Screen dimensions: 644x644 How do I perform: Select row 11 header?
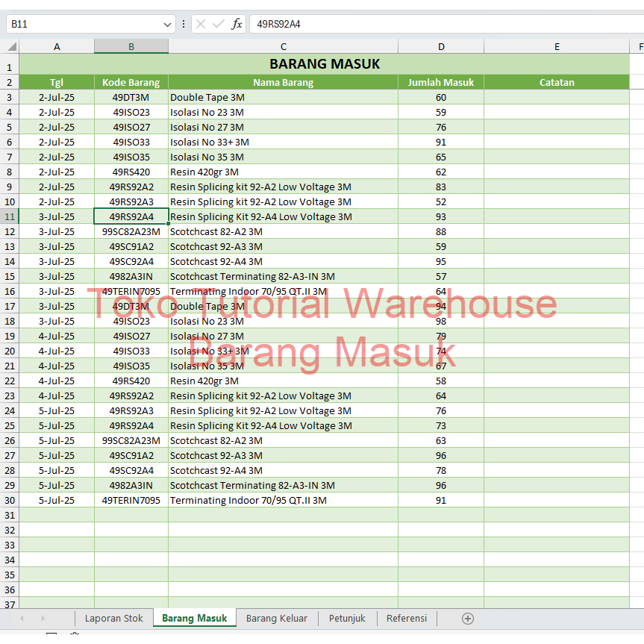pyautogui.click(x=10, y=216)
